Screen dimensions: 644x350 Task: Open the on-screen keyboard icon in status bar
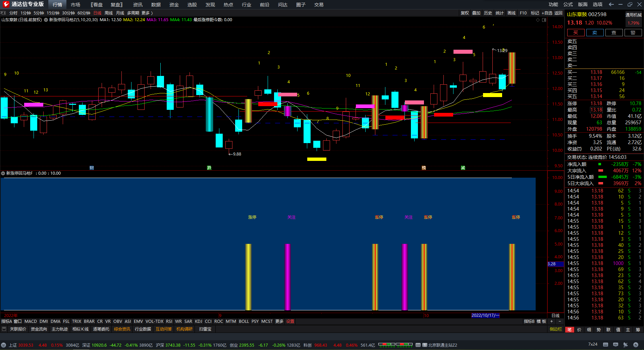tap(605, 345)
